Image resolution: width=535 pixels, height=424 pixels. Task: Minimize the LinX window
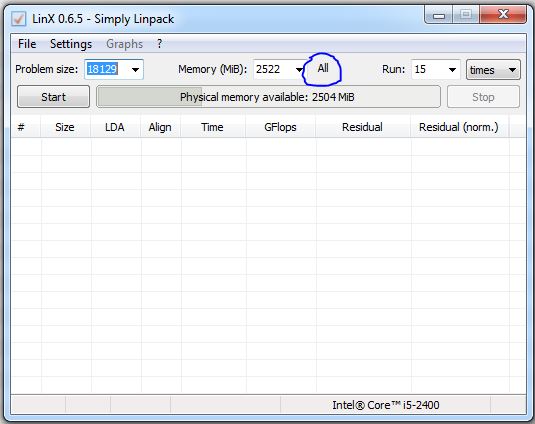click(x=439, y=15)
